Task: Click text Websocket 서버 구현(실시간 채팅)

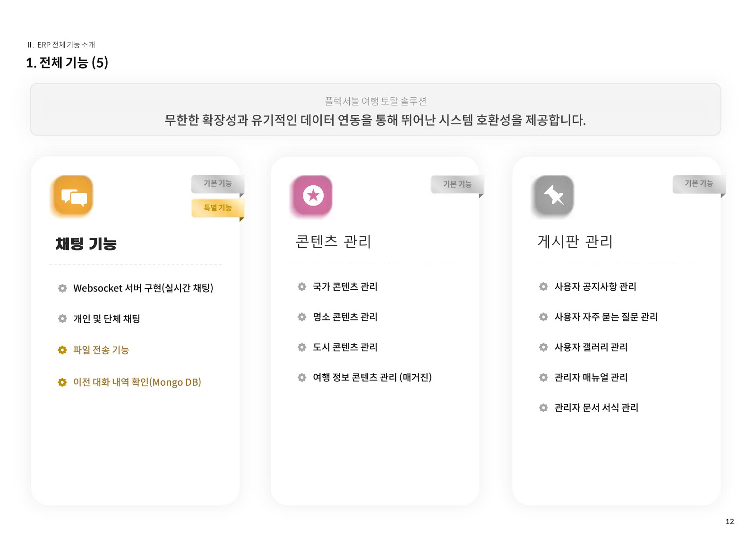Action: pyautogui.click(x=143, y=288)
